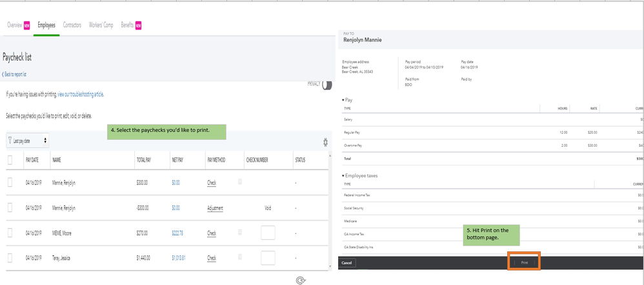Click the paycheck list vertical scrollbar
Screen dimensions: 644x285
click(330, 207)
